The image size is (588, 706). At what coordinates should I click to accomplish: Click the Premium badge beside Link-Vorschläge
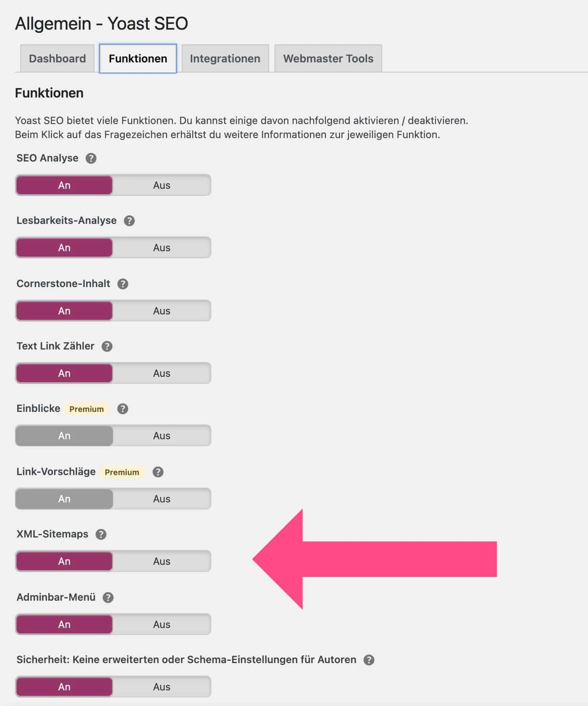pos(122,472)
